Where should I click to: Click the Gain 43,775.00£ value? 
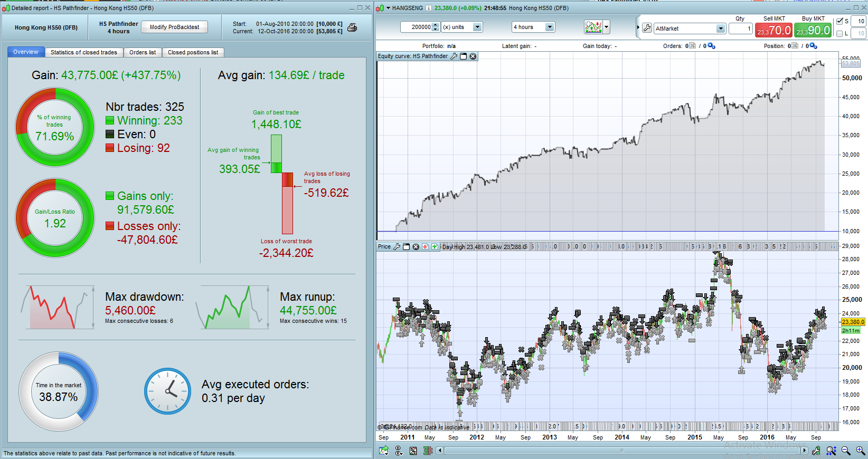121,75
